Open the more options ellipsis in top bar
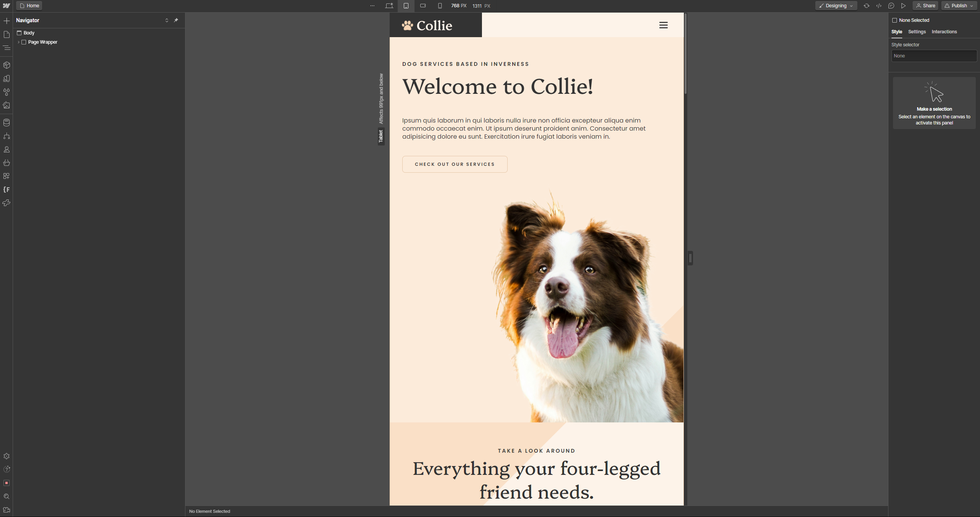 [x=372, y=6]
